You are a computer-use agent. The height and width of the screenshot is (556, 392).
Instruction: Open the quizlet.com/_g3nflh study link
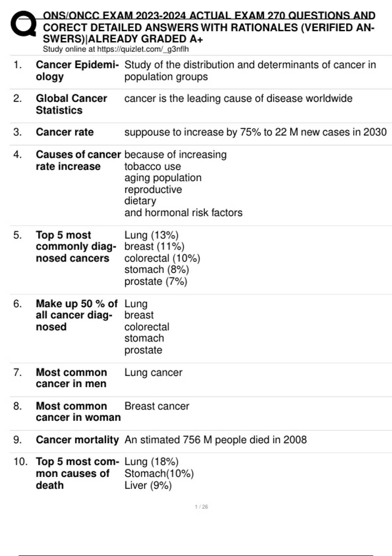point(143,49)
